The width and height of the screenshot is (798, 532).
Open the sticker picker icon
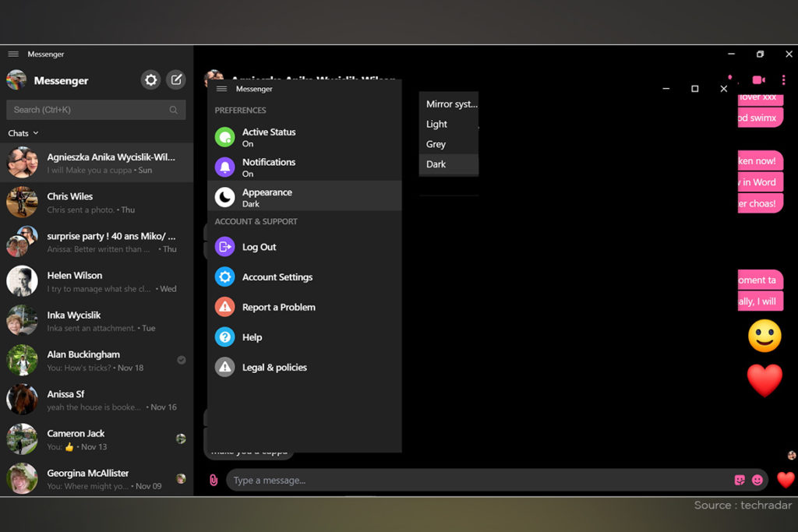click(x=740, y=480)
